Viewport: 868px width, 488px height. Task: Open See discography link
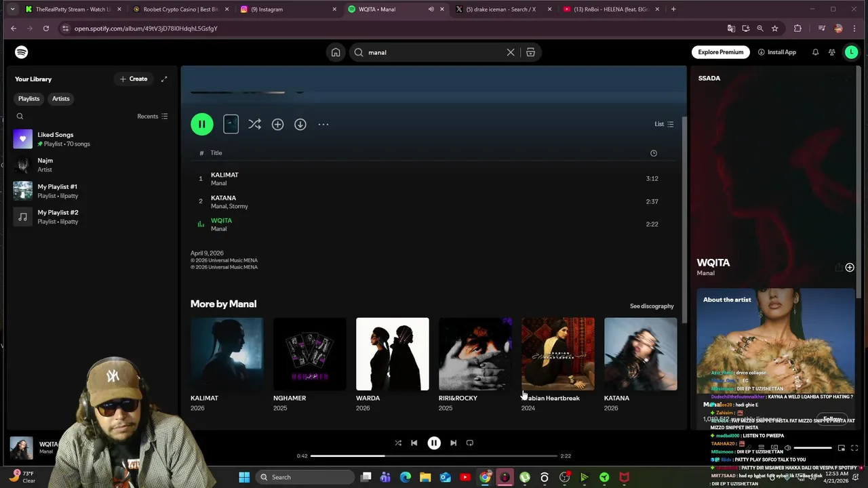tap(652, 306)
